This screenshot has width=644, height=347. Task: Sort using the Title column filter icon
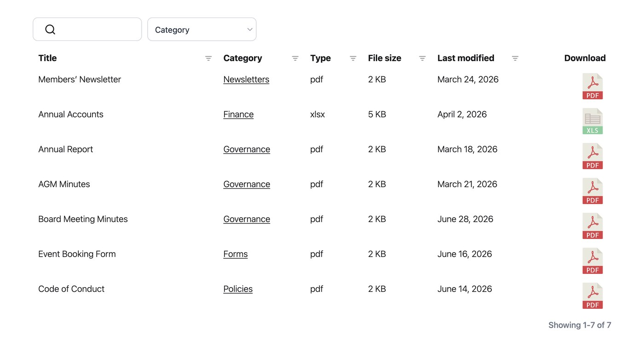(x=208, y=58)
